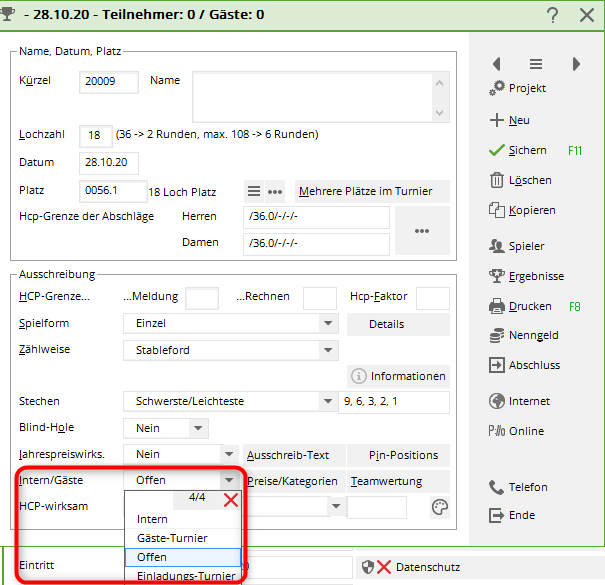Screen dimensions: 605x585
Task: Expand the Spielform dropdown
Action: point(329,324)
